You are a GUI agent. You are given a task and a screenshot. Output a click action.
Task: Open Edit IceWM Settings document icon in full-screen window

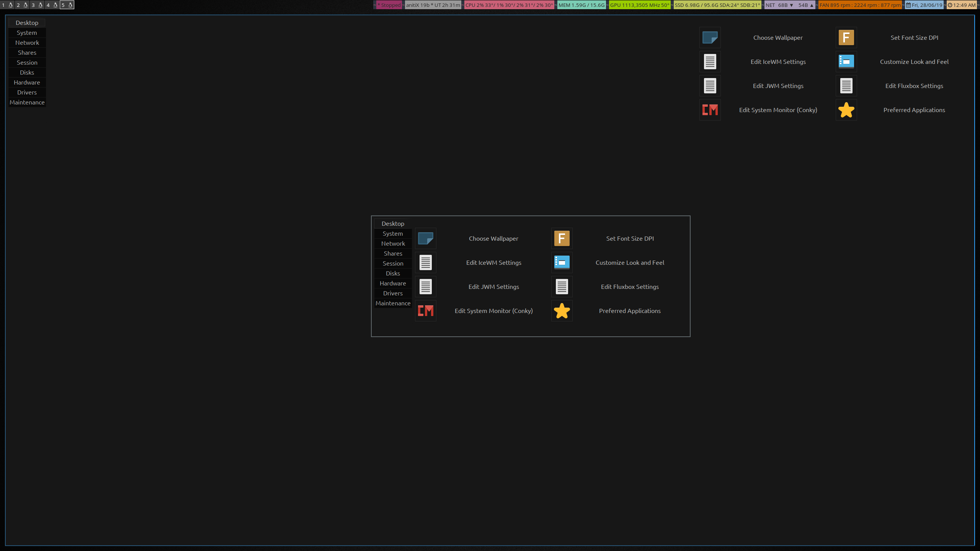click(x=710, y=62)
